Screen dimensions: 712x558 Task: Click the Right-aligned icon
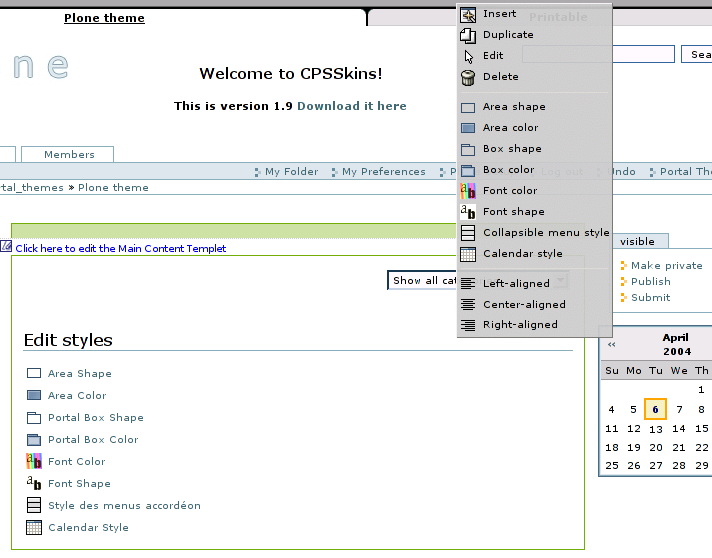[x=468, y=325]
